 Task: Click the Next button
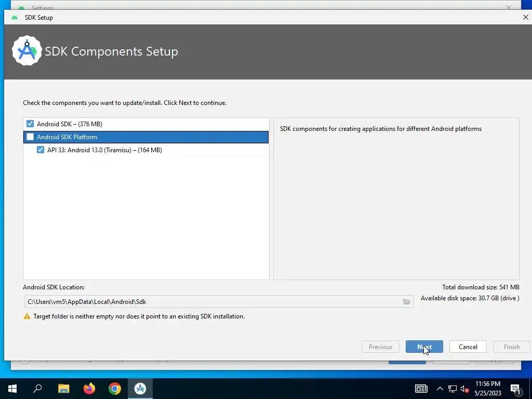click(424, 347)
